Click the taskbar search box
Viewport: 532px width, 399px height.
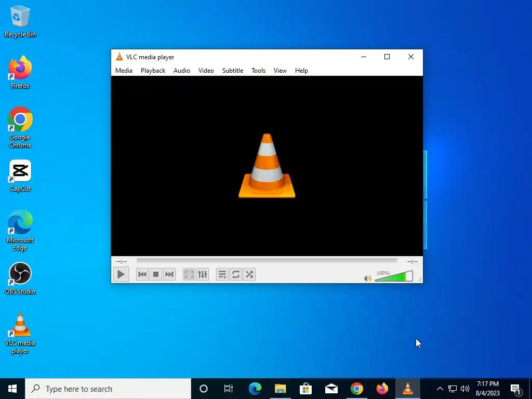[108, 389]
